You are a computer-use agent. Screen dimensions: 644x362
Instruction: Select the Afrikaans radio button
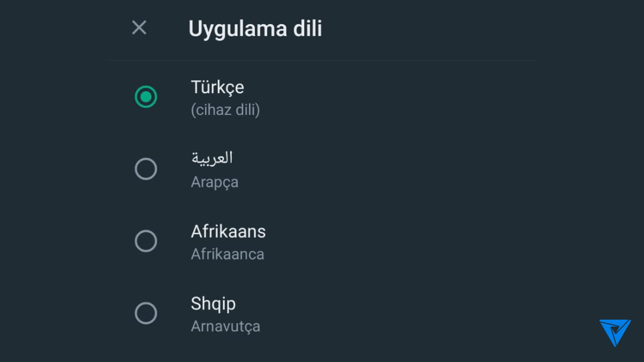click(x=145, y=241)
